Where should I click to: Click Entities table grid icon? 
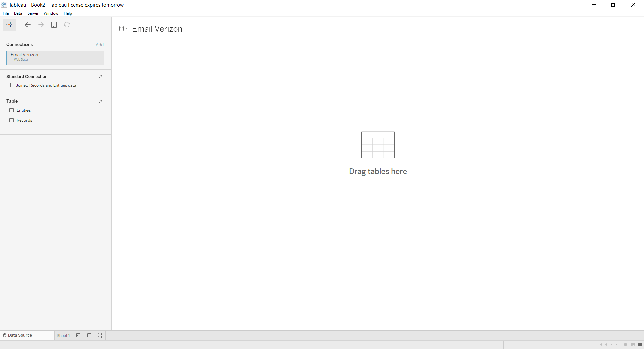(12, 110)
